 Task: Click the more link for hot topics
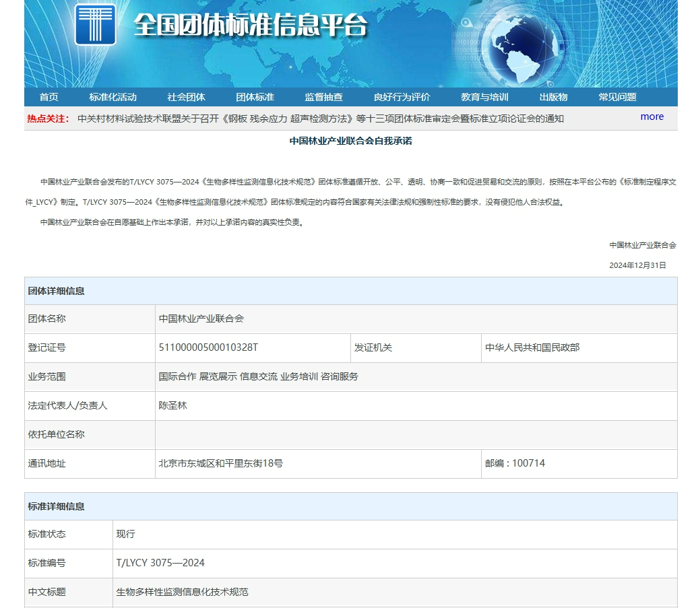651,116
